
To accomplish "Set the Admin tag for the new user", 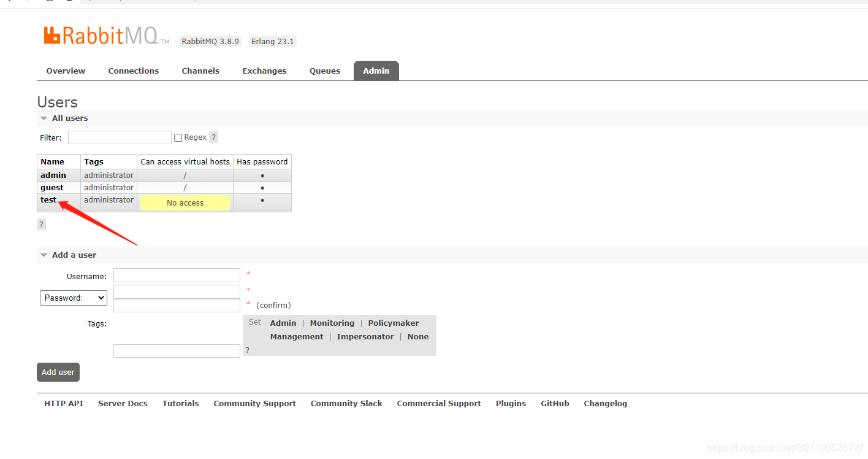I will [283, 323].
